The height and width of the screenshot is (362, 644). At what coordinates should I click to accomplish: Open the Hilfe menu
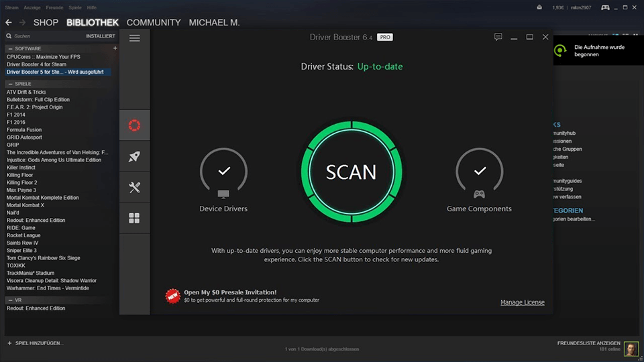point(92,7)
